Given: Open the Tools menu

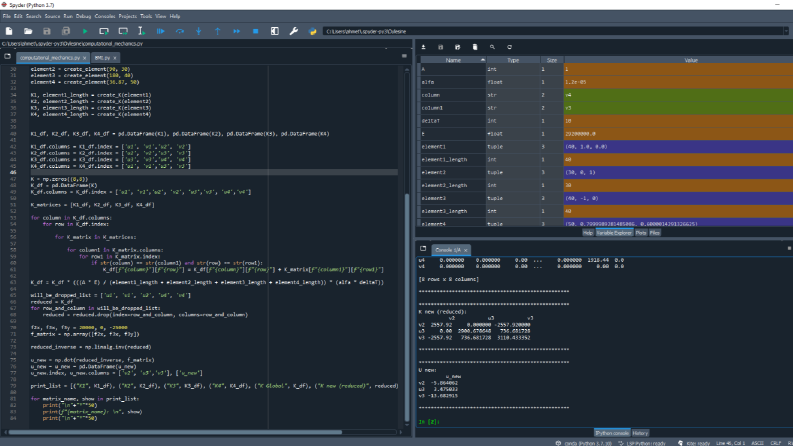Looking at the screenshot, I should (x=146, y=16).
